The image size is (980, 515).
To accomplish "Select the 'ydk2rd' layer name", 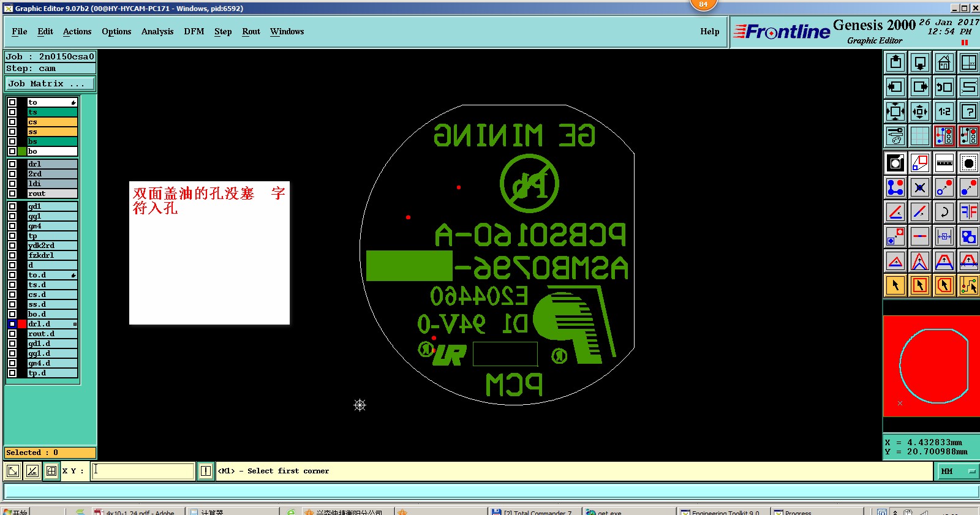I will (52, 246).
